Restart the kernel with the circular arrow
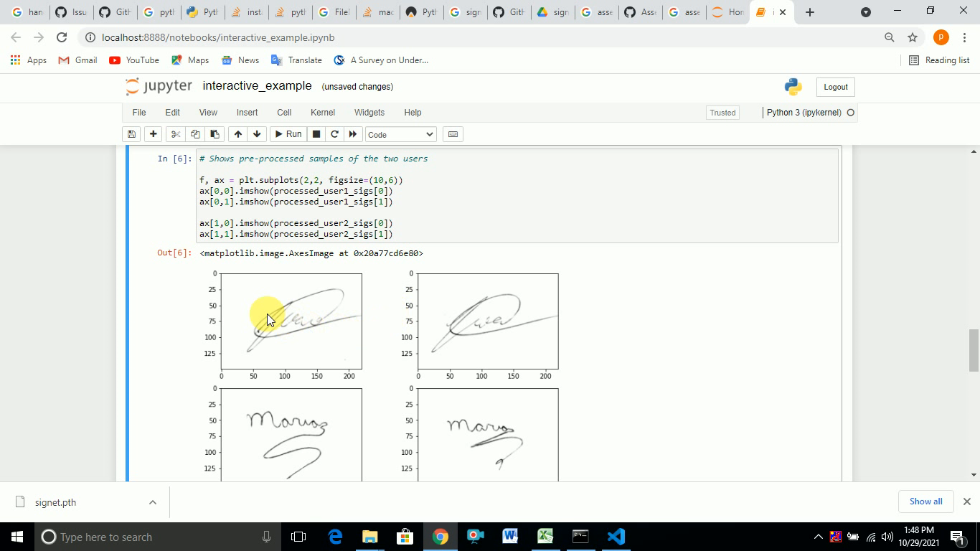 coord(334,134)
